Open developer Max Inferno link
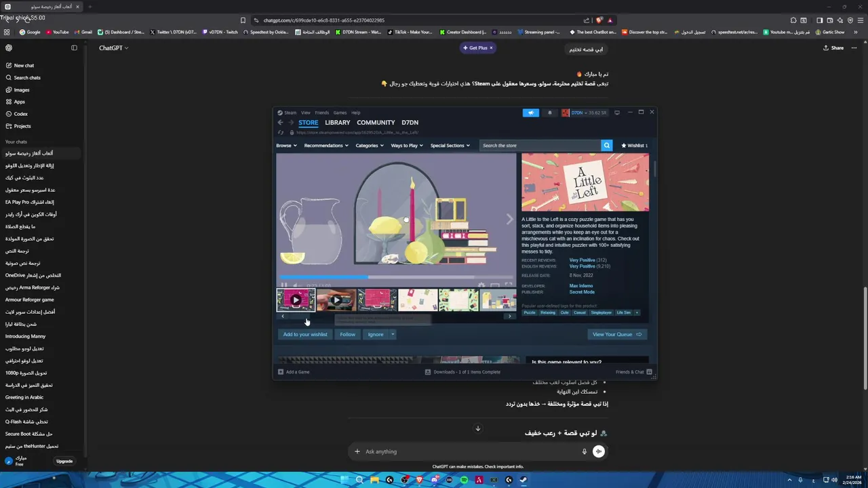The height and width of the screenshot is (488, 868). point(581,286)
